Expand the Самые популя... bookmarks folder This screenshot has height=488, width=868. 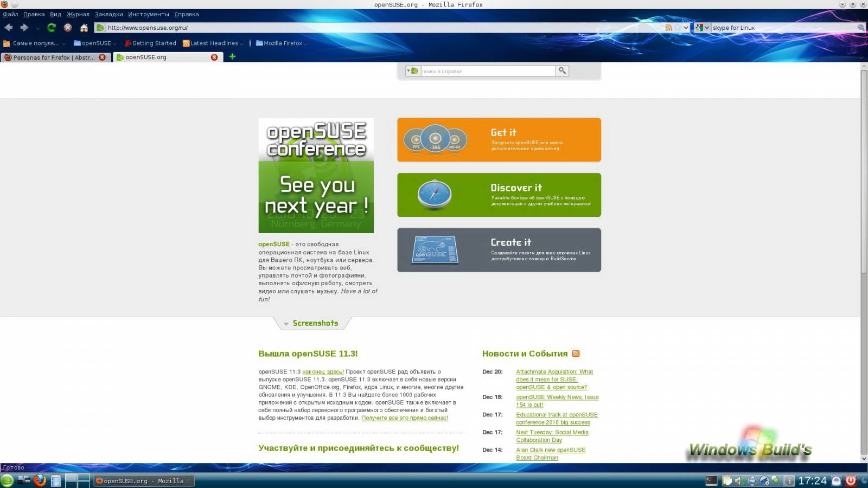tap(34, 43)
